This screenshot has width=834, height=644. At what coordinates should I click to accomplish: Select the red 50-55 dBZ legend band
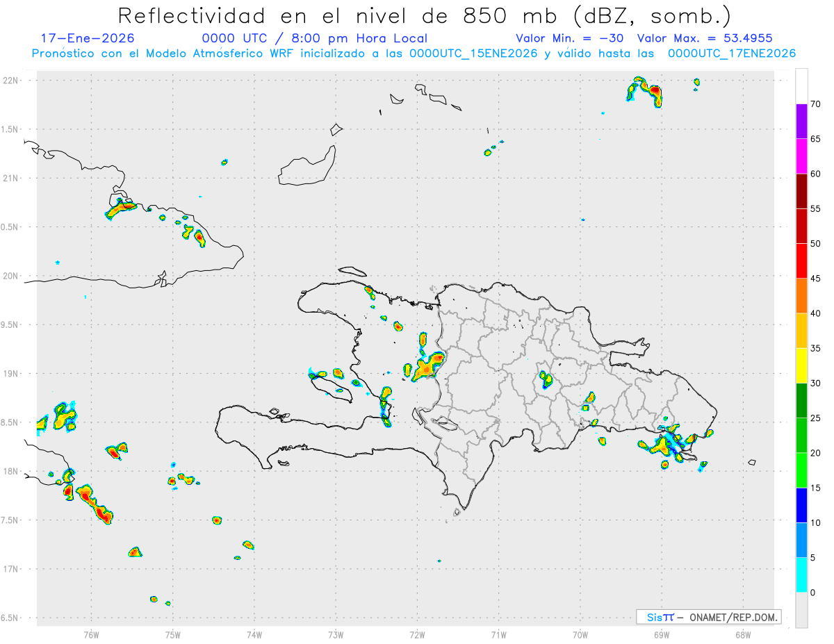coord(801,226)
